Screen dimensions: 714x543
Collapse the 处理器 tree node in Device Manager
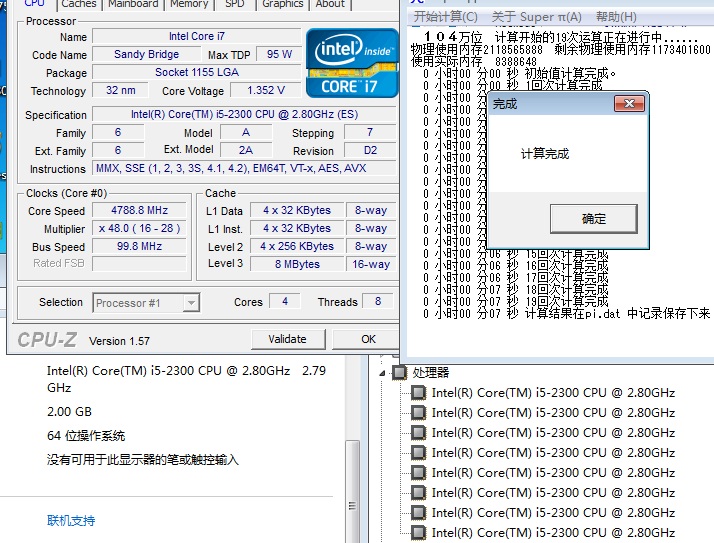click(382, 373)
